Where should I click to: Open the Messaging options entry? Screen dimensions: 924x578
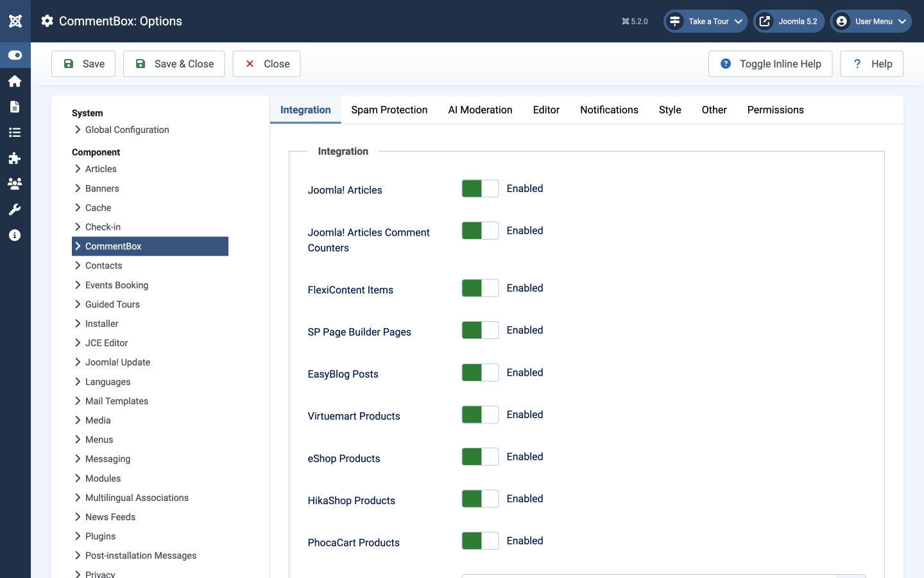click(150, 459)
